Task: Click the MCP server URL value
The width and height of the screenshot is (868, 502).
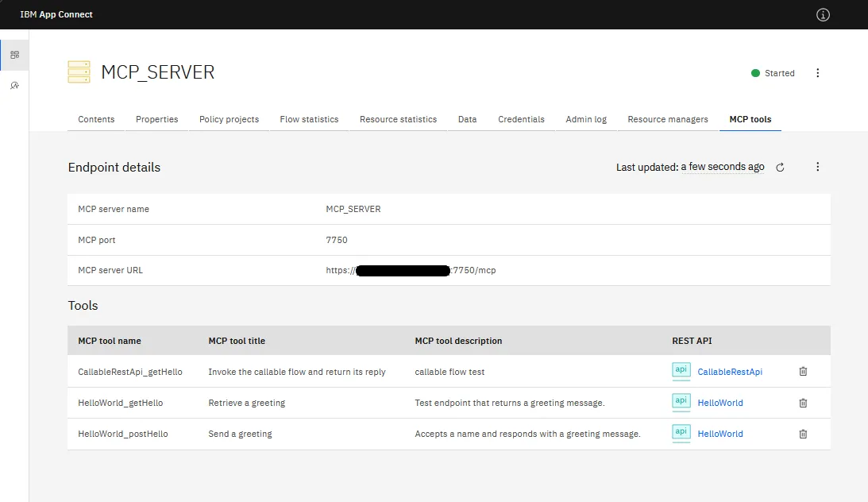Action: coord(411,270)
